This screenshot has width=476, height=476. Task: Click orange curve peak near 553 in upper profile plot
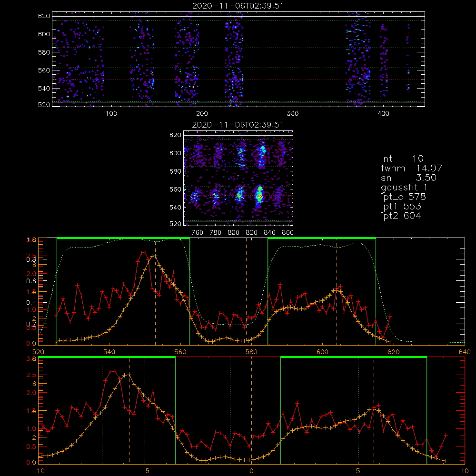(155, 256)
